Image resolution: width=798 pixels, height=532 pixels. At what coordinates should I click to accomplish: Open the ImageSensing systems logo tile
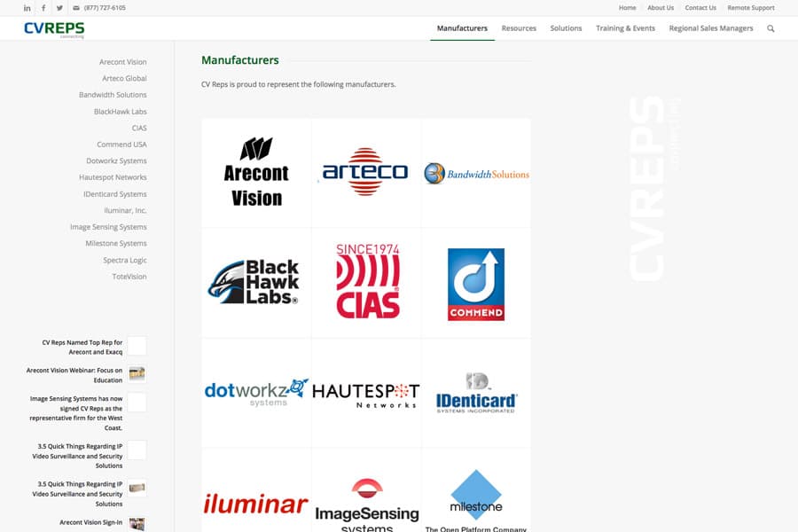[x=366, y=490]
